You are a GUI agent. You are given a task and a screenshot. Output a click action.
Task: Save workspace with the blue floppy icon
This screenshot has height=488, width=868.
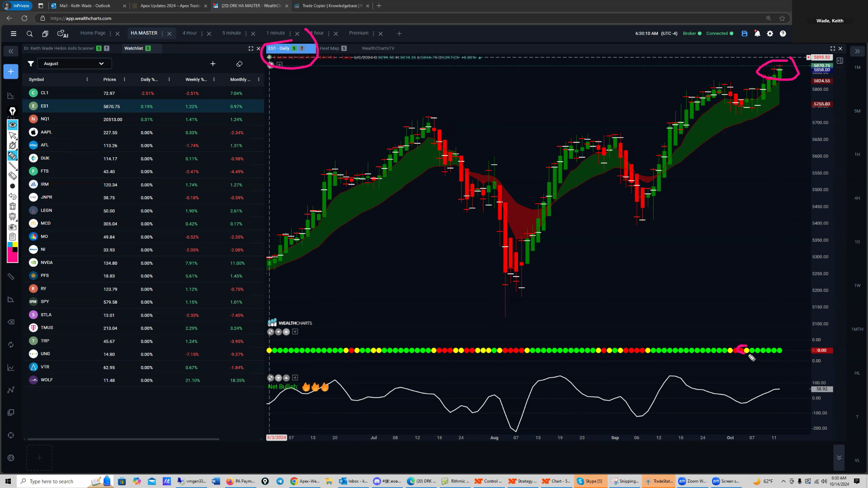tap(744, 33)
